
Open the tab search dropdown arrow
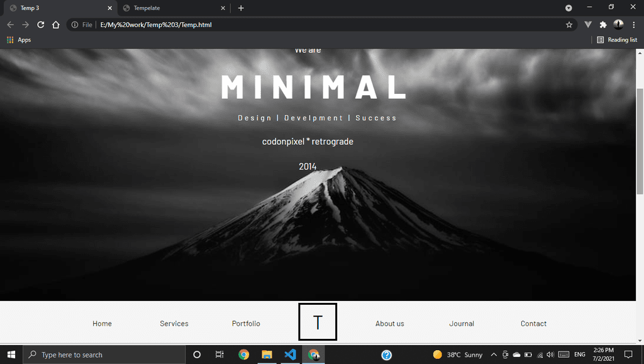pos(569,8)
